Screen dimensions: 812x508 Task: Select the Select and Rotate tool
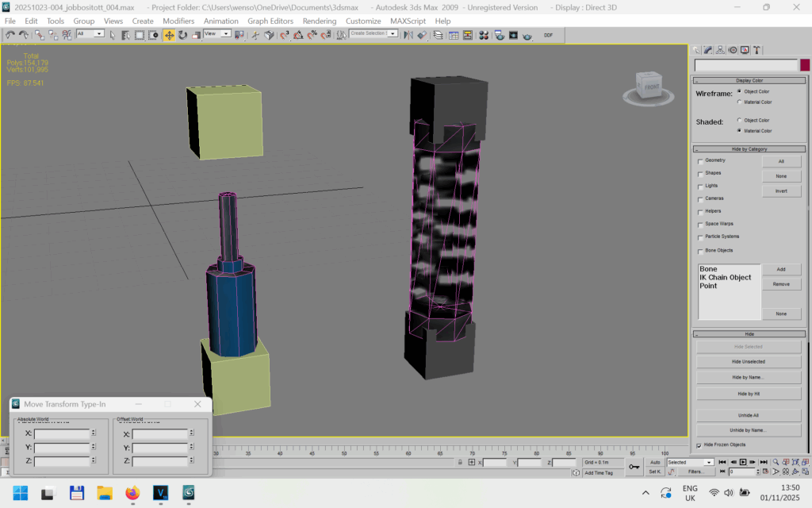pos(182,35)
